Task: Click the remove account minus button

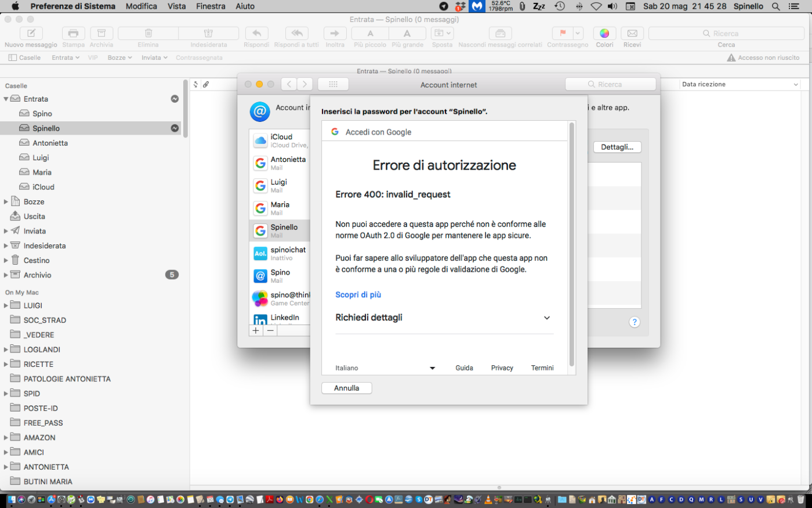Action: (270, 330)
